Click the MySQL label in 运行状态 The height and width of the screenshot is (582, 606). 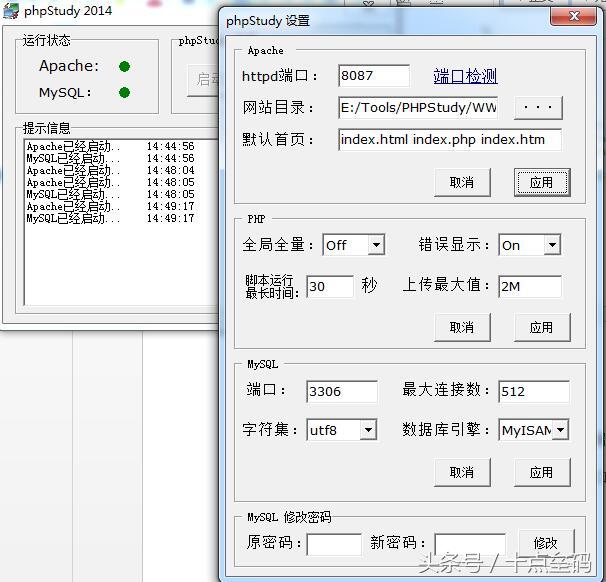[65, 93]
